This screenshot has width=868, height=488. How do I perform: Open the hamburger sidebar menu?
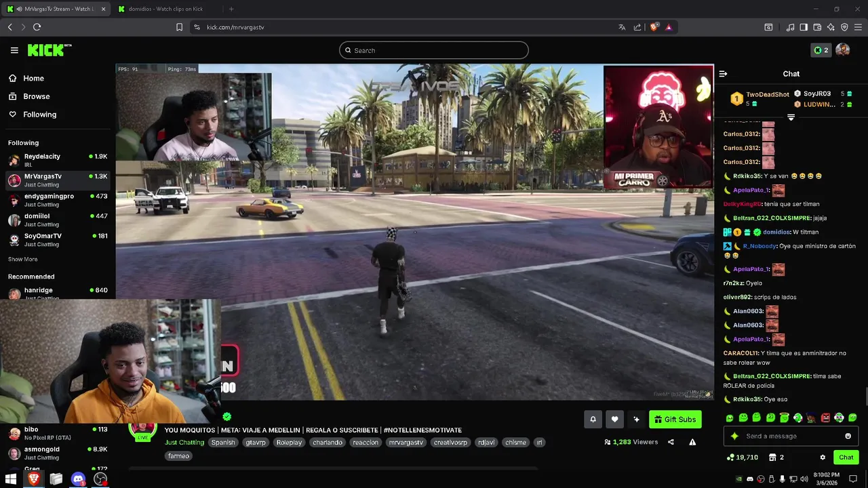(x=14, y=50)
